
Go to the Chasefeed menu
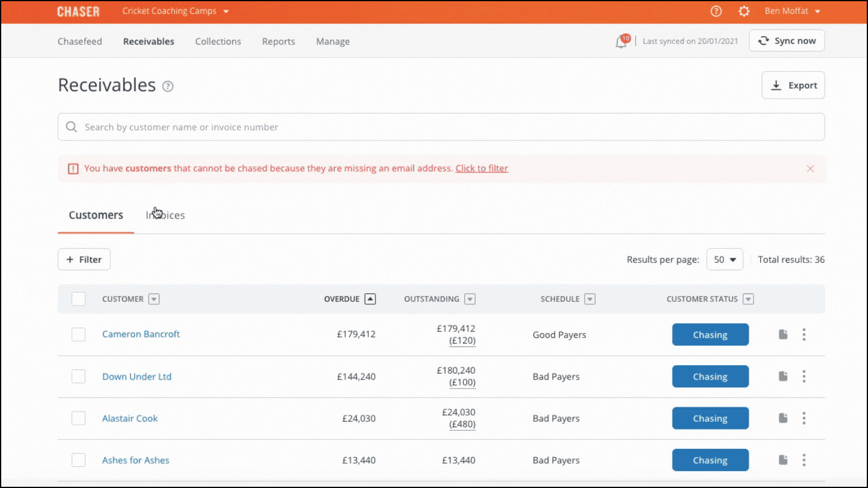tap(80, 42)
